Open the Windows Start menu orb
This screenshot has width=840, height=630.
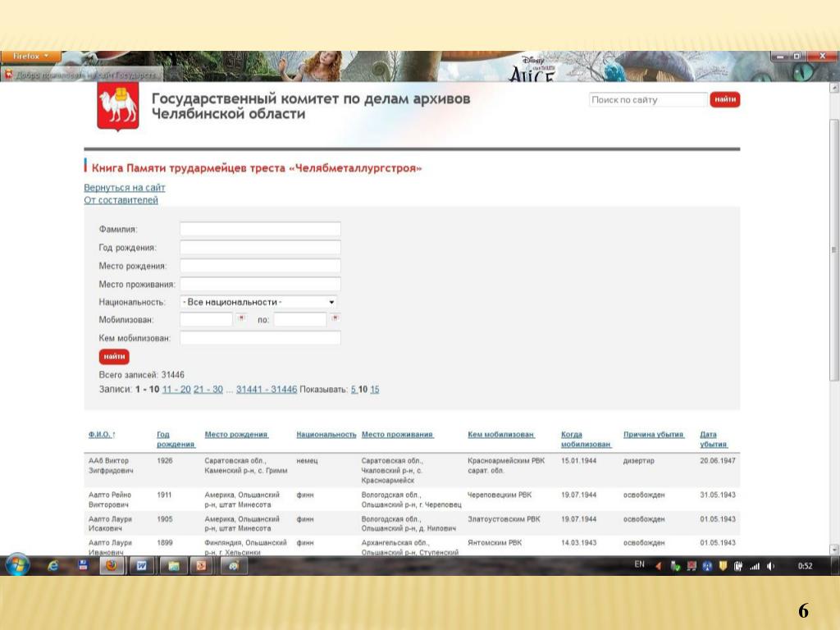pos(16,565)
